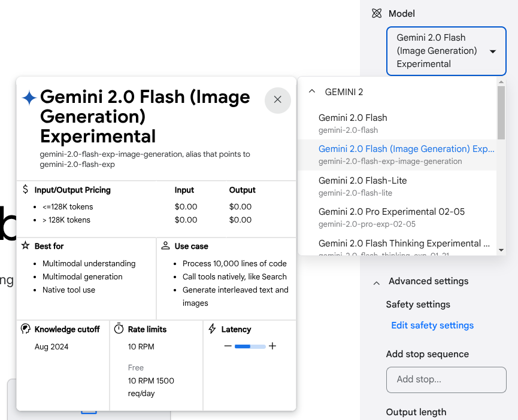
Task: Click the Latency lightning bolt icon
Action: (x=212, y=329)
